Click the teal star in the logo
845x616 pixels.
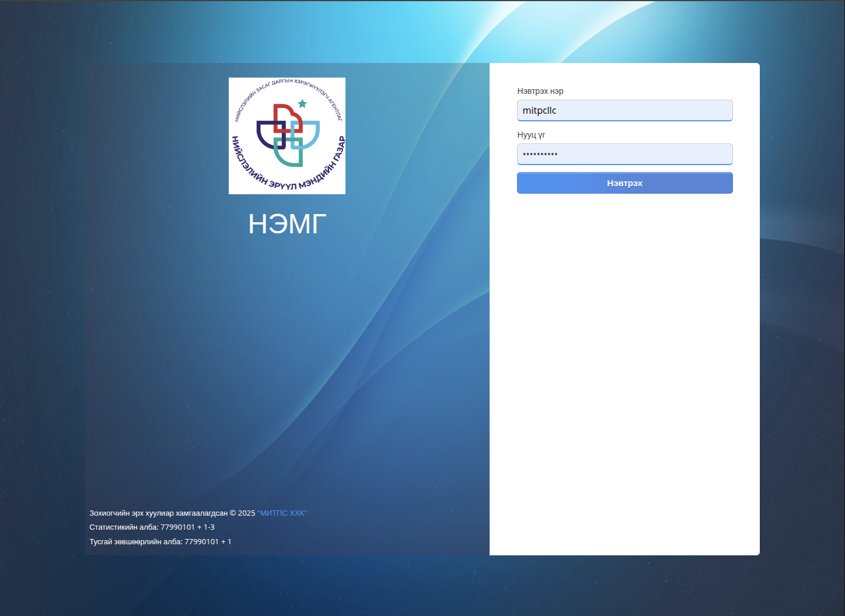302,104
